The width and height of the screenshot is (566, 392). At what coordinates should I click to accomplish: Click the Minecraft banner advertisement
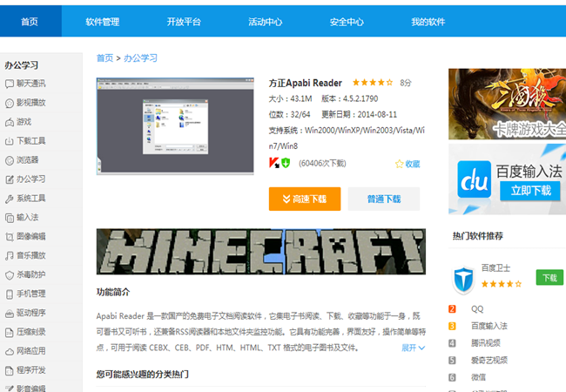tap(261, 252)
